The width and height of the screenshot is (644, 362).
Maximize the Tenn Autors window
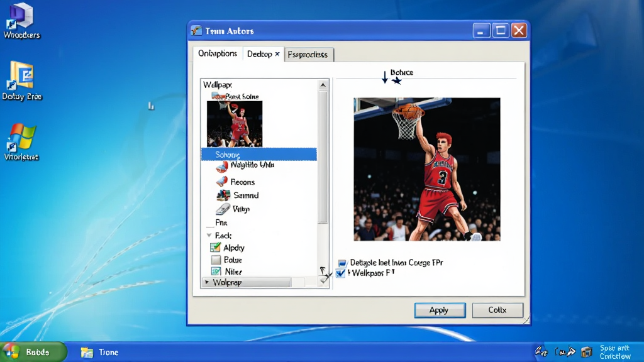500,31
